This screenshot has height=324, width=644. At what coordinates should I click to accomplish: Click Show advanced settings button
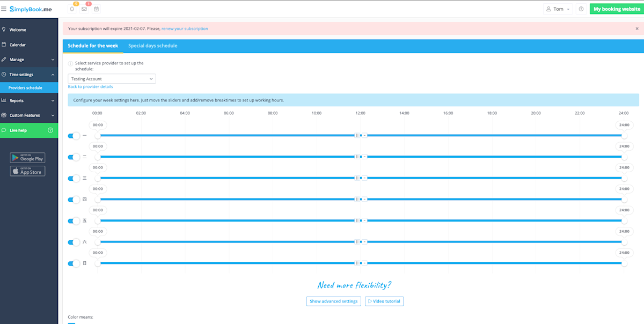click(x=334, y=301)
